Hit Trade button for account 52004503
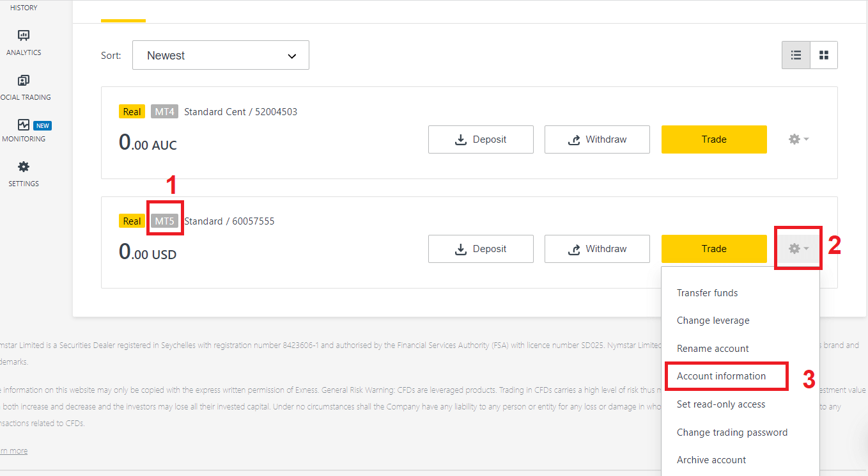Image resolution: width=868 pixels, height=476 pixels. (713, 139)
